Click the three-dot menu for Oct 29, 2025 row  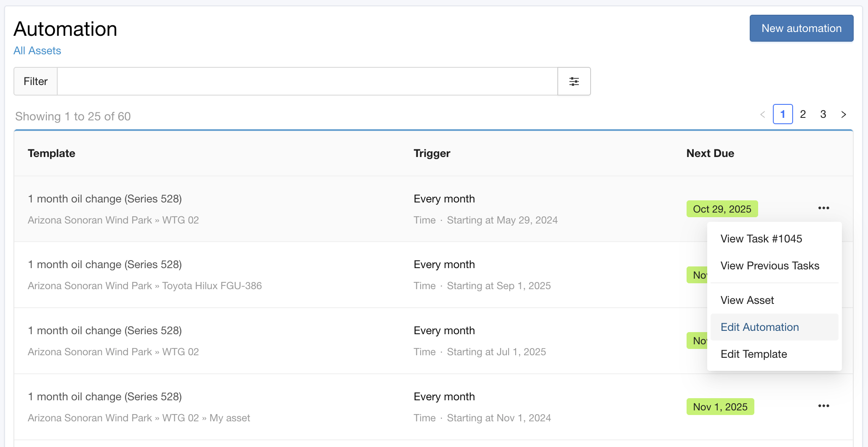point(823,208)
